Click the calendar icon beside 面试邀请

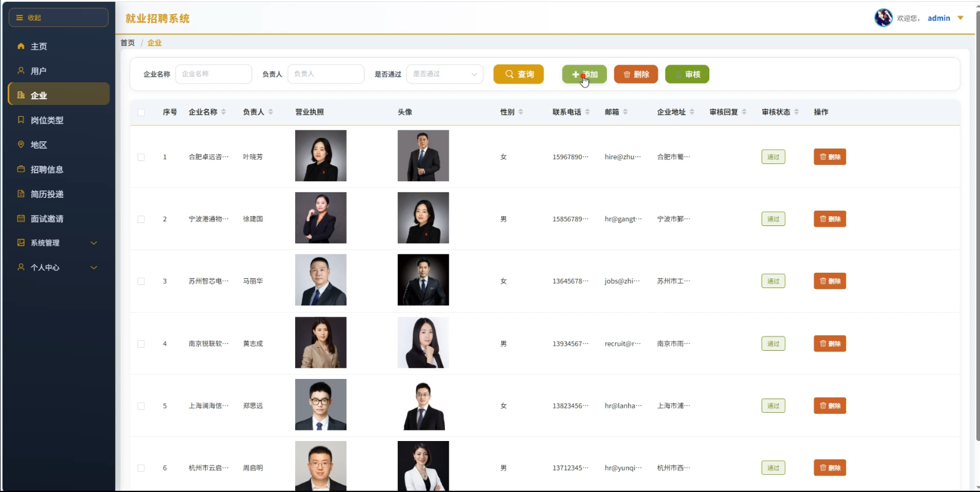click(x=21, y=218)
